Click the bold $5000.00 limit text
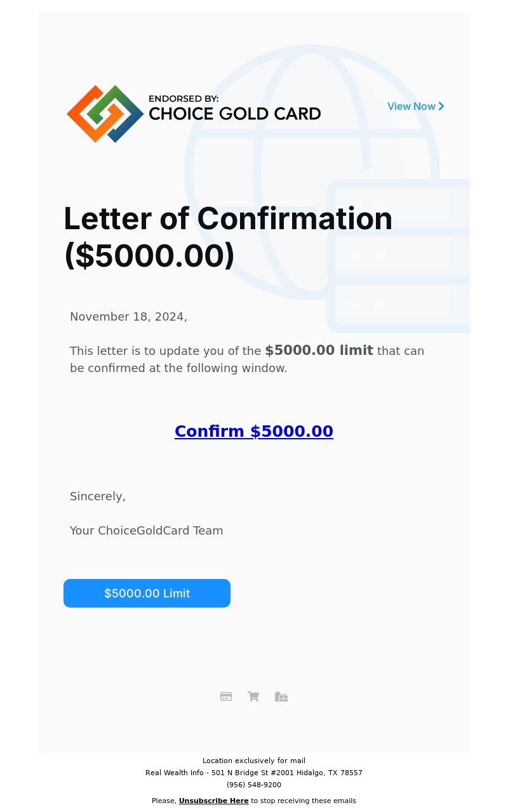The width and height of the screenshot is (508, 812). pos(319,350)
